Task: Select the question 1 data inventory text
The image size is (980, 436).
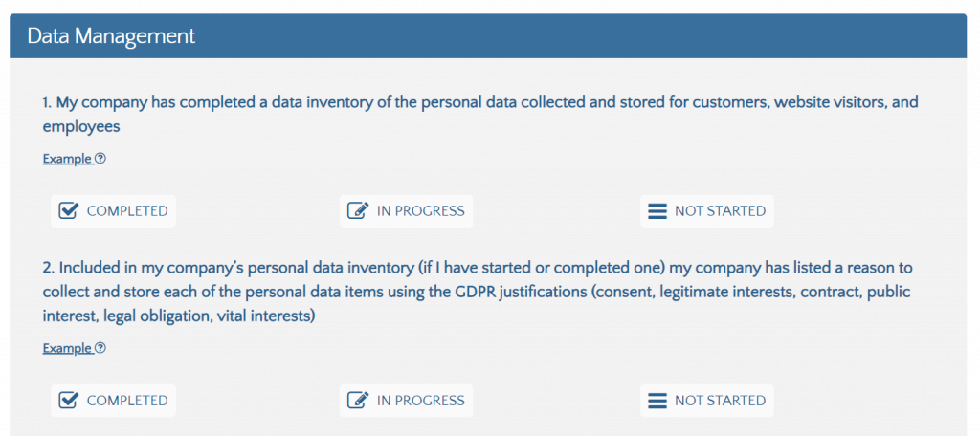Action: (x=480, y=115)
